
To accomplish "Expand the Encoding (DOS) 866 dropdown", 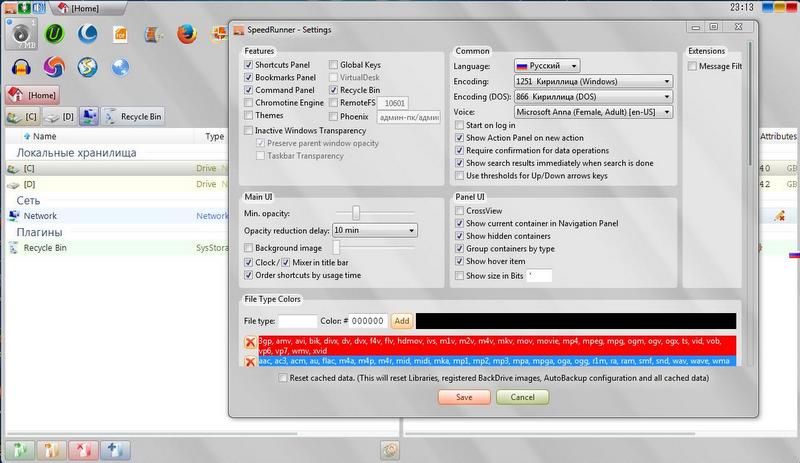I will pos(593,96).
